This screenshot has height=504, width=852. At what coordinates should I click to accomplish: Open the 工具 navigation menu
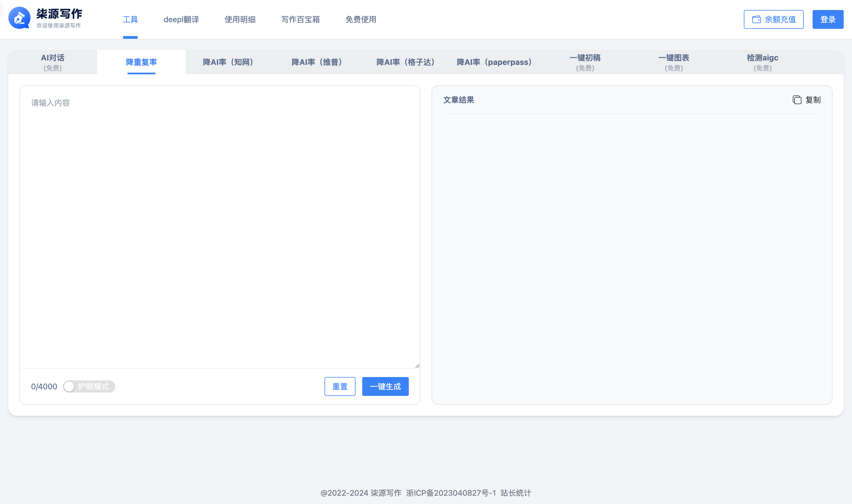(x=130, y=19)
